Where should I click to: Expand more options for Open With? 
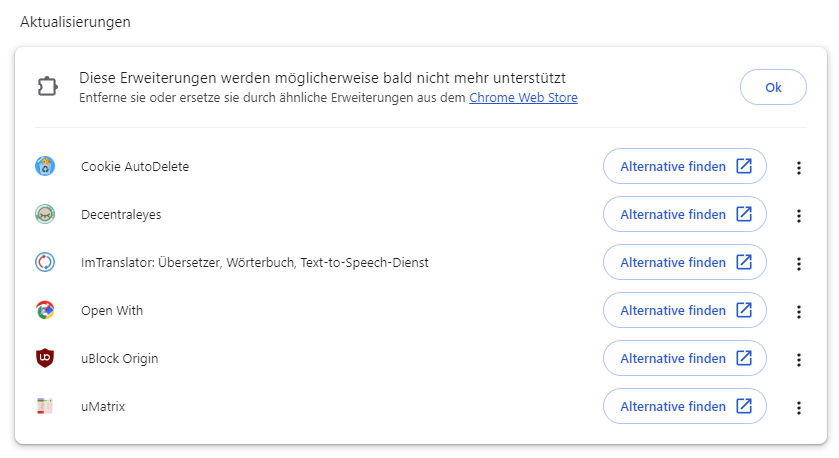pos(798,312)
